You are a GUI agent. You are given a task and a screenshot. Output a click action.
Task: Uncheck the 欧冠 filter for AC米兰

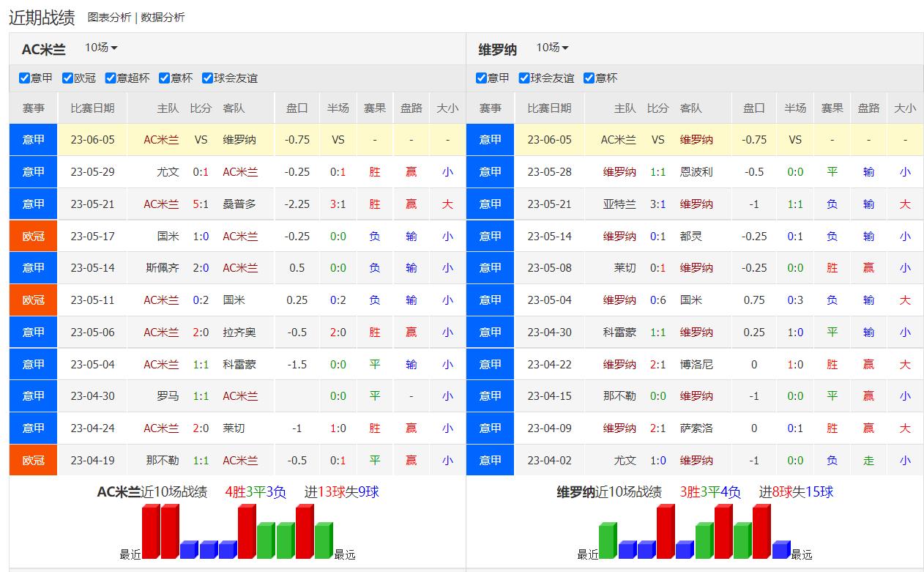(67, 78)
